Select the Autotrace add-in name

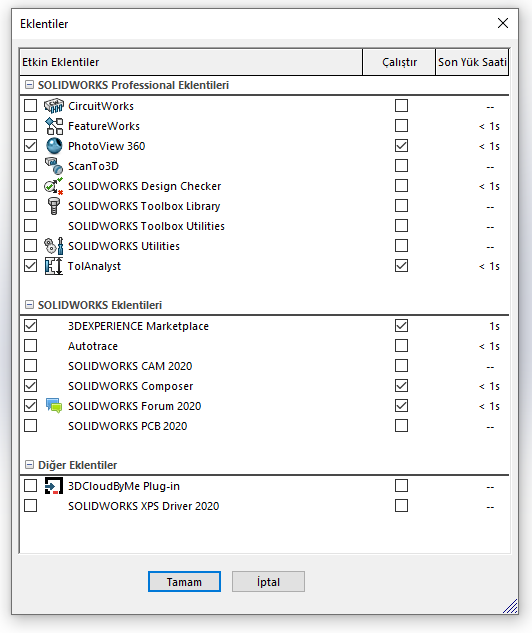pos(93,346)
